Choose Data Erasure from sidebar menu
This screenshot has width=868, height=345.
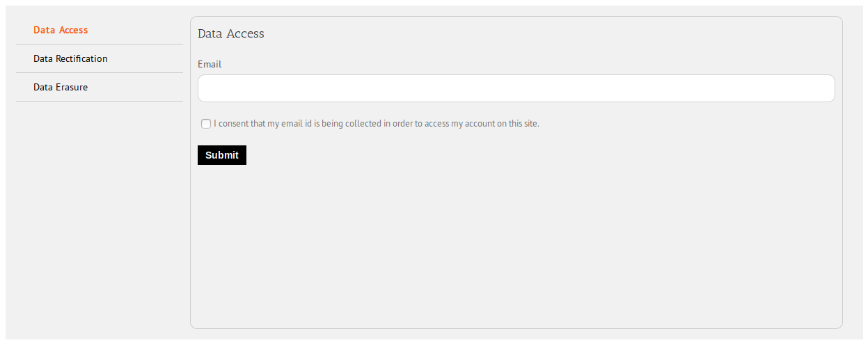tap(61, 87)
